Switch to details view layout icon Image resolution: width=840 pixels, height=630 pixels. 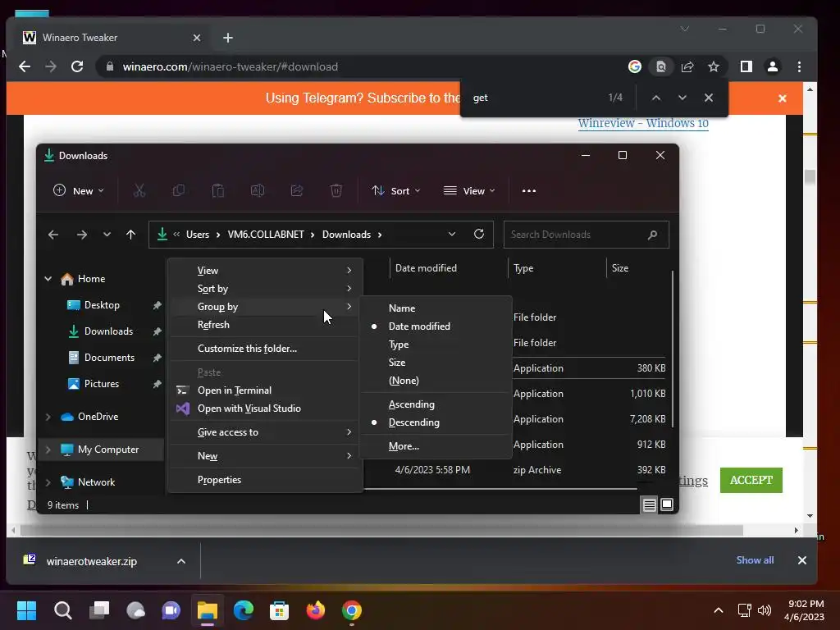pyautogui.click(x=650, y=504)
